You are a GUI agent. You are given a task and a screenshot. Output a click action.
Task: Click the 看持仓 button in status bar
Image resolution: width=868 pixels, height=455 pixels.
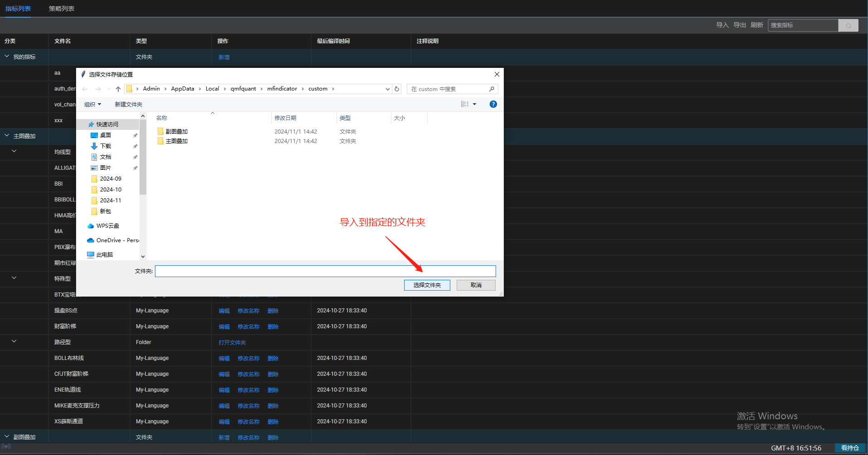coord(850,448)
